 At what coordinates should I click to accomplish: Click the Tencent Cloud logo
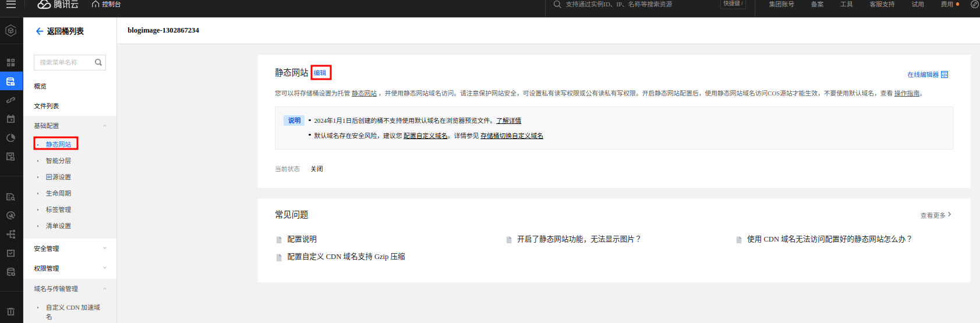click(58, 5)
